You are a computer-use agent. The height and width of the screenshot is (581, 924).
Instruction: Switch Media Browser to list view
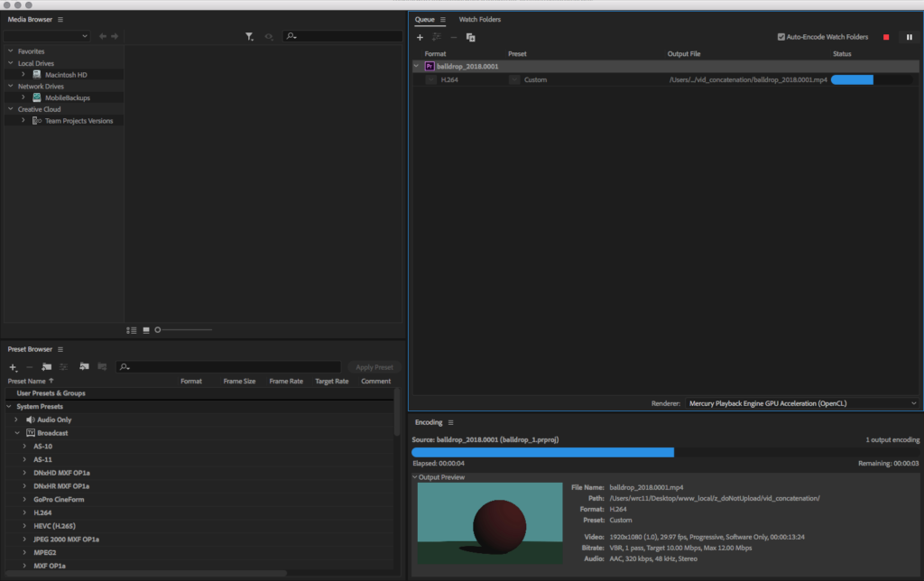pos(131,330)
